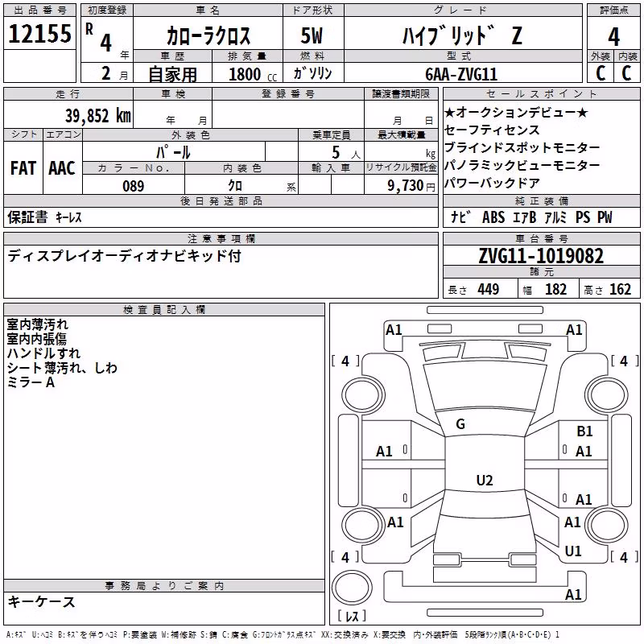644x644 pixels.
Task: Select the height value 162
Action: pyautogui.click(x=620, y=290)
